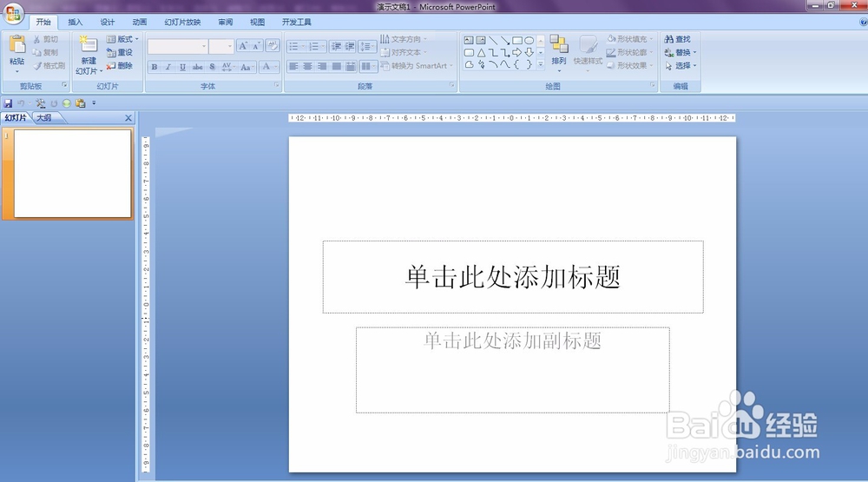Screen dimensions: 868x482
Task: Toggle text shadow (S) formatting
Action: (x=212, y=67)
